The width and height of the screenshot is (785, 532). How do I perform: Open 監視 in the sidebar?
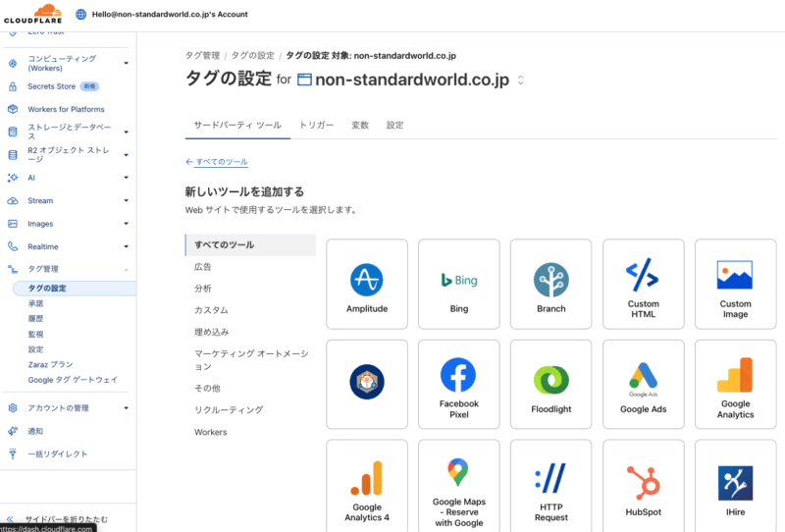tap(35, 334)
